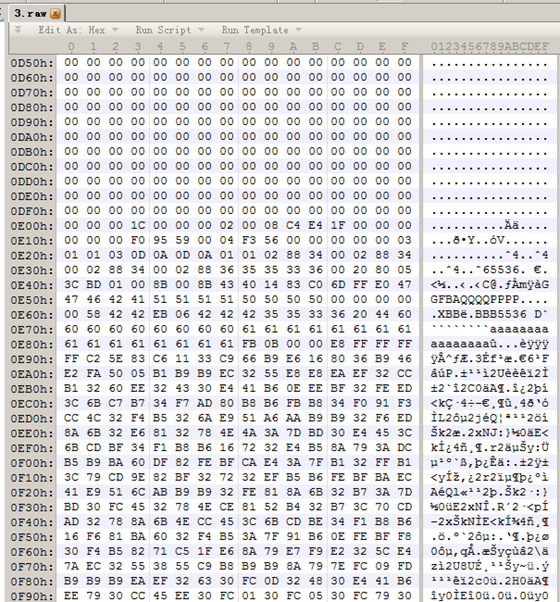Click byte DF in row 0F00h
Viewport: 560px width, 602px height.
click(x=160, y=463)
